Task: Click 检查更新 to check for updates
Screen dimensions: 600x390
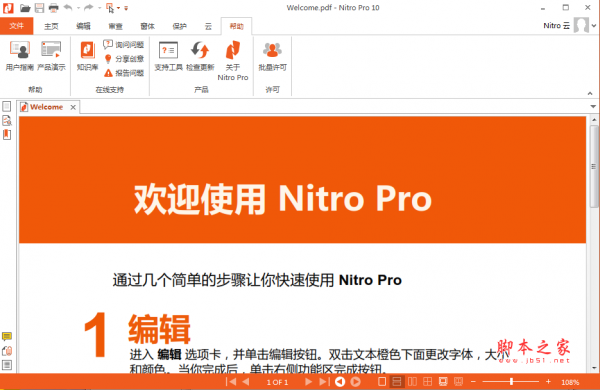Action: point(200,56)
